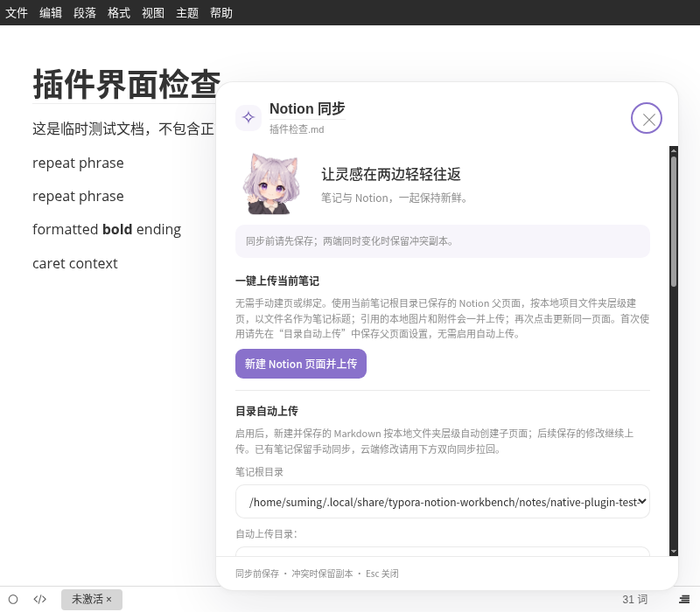
Task: Open the 帮助 menu
Action: (x=221, y=12)
